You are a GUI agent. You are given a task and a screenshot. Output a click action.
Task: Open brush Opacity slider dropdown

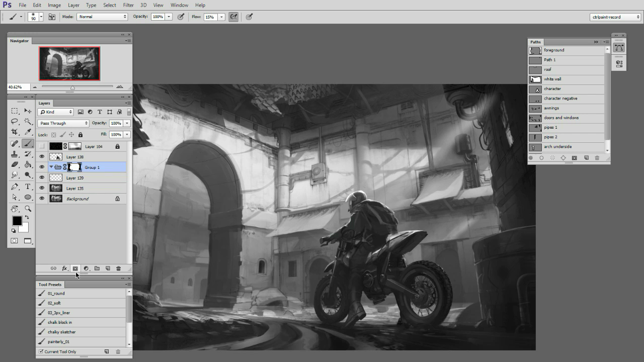point(169,17)
